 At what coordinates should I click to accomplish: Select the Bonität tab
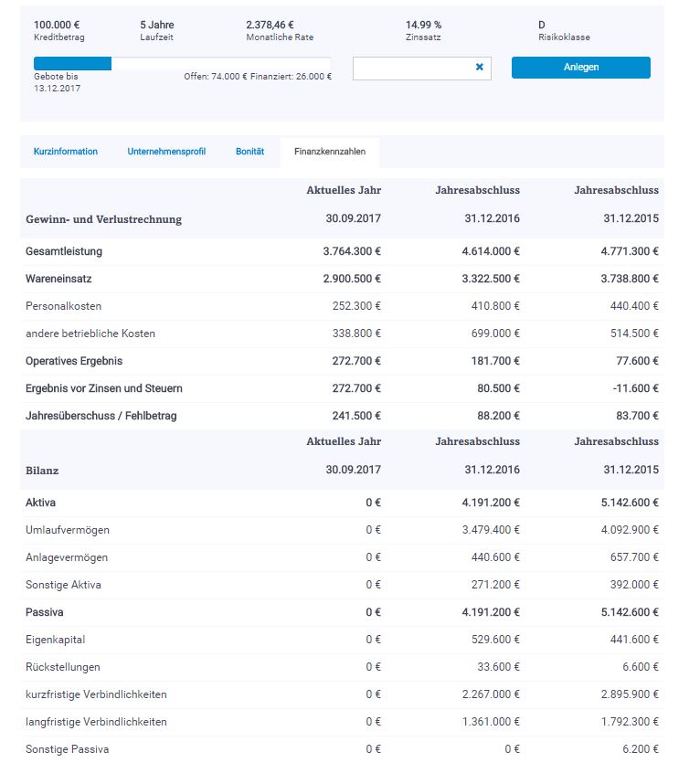pos(249,152)
